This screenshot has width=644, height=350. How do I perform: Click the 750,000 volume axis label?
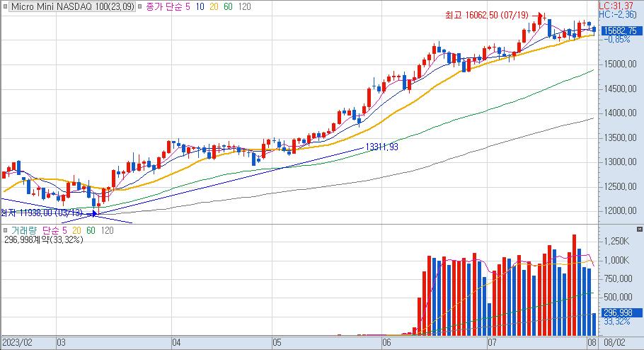tap(618, 279)
